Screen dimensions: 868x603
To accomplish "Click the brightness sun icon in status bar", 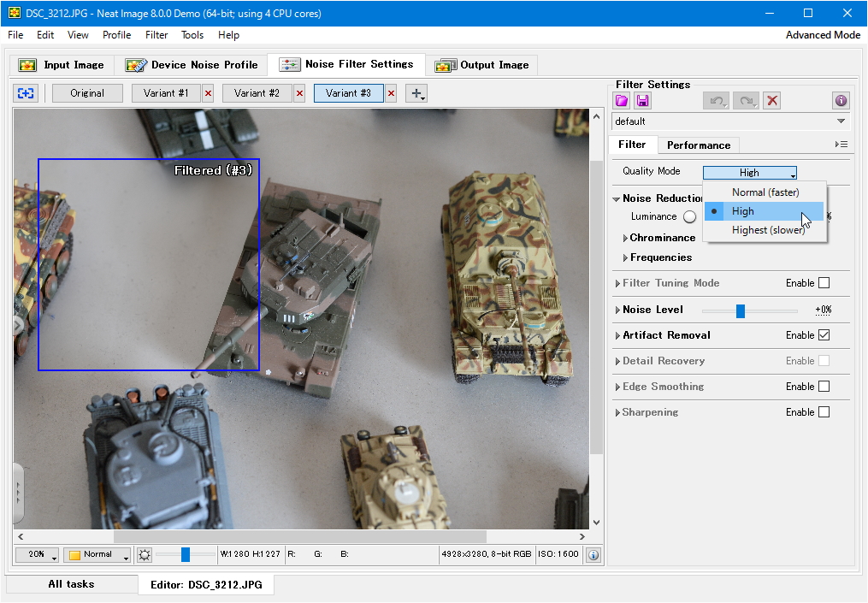I will tap(145, 555).
